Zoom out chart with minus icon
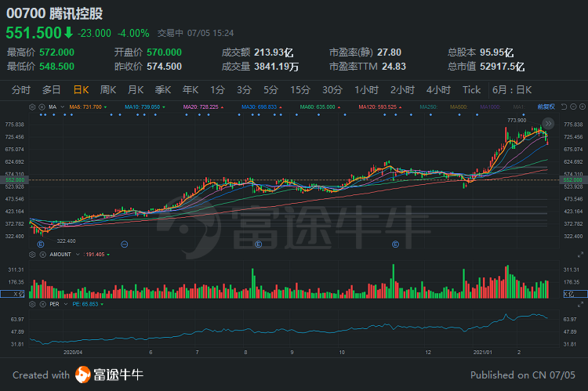Image resolution: width=588 pixels, height=391 pixels. (x=573, y=107)
